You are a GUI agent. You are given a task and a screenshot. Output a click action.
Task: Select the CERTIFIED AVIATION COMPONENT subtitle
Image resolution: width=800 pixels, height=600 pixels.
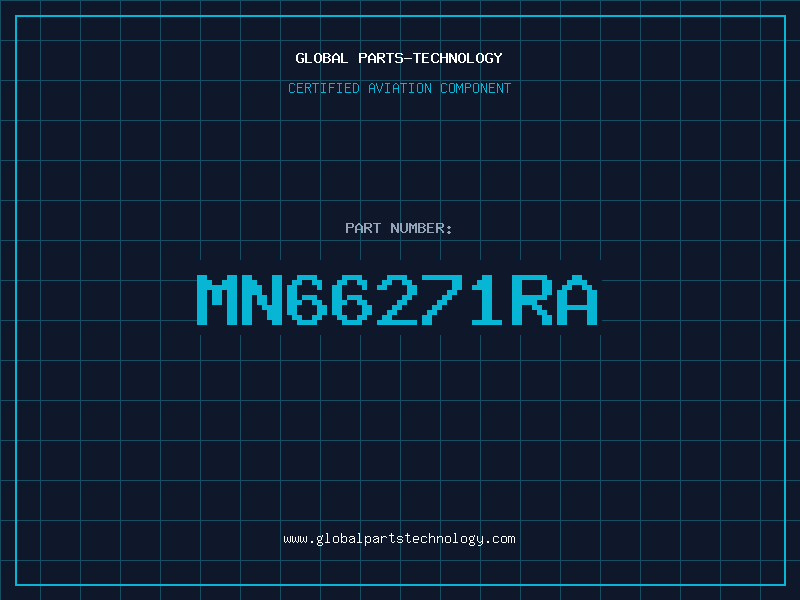(399, 88)
